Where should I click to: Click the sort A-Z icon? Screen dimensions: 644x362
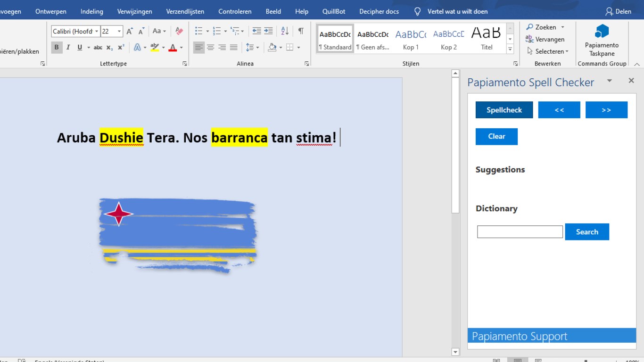point(285,31)
